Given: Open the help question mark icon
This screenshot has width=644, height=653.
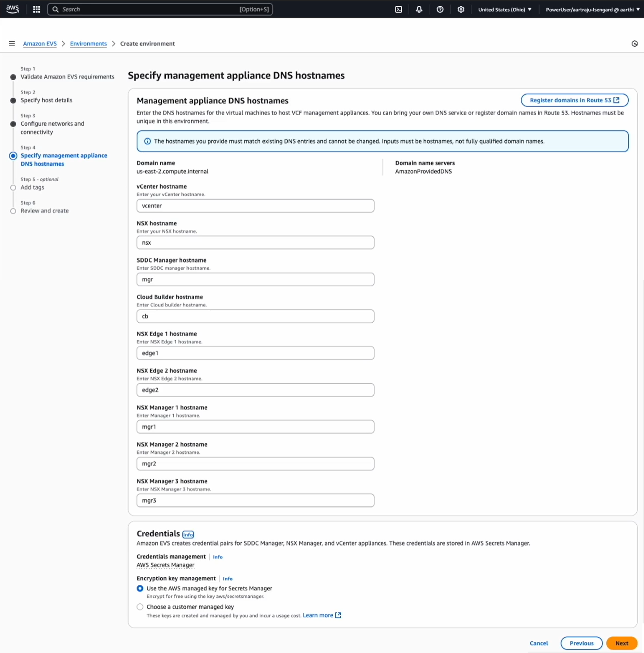Looking at the screenshot, I should click(440, 9).
